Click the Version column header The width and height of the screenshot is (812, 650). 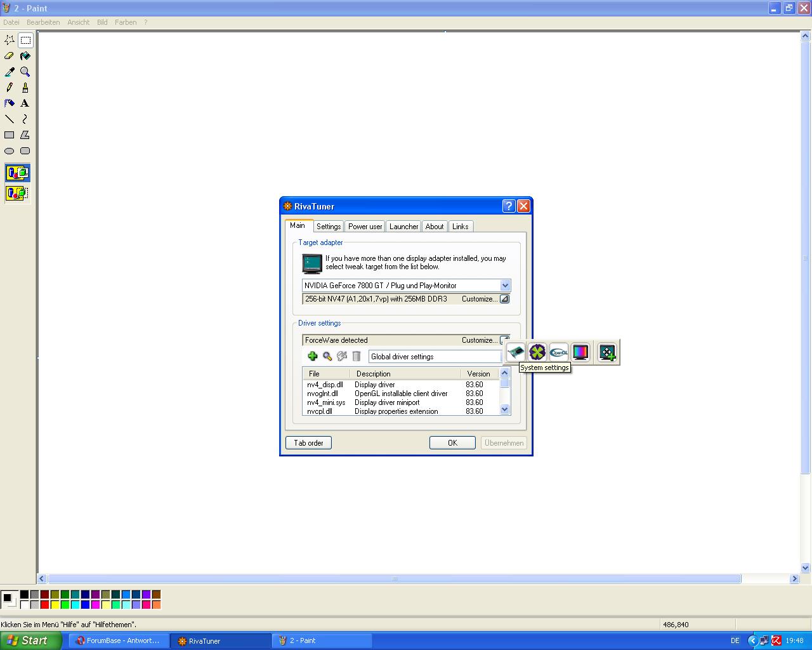(x=479, y=374)
